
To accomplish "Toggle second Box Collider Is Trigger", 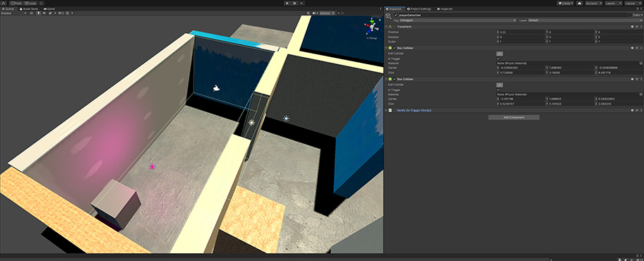I will point(499,90).
